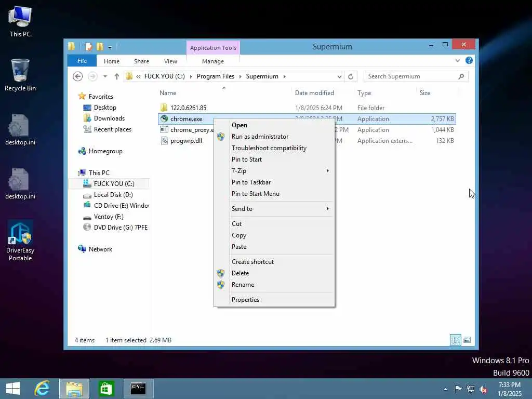Click the Windows Start button
Screen dimensions: 532x399
(x=13, y=389)
